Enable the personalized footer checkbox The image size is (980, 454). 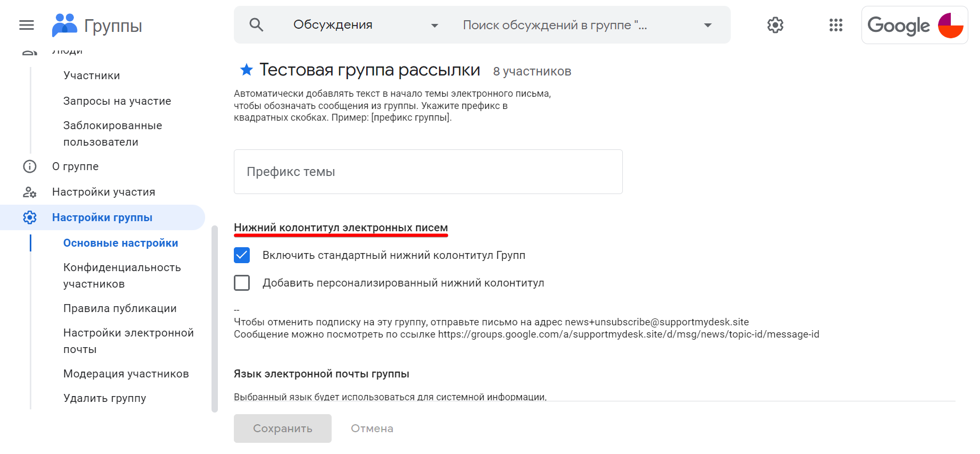point(242,283)
